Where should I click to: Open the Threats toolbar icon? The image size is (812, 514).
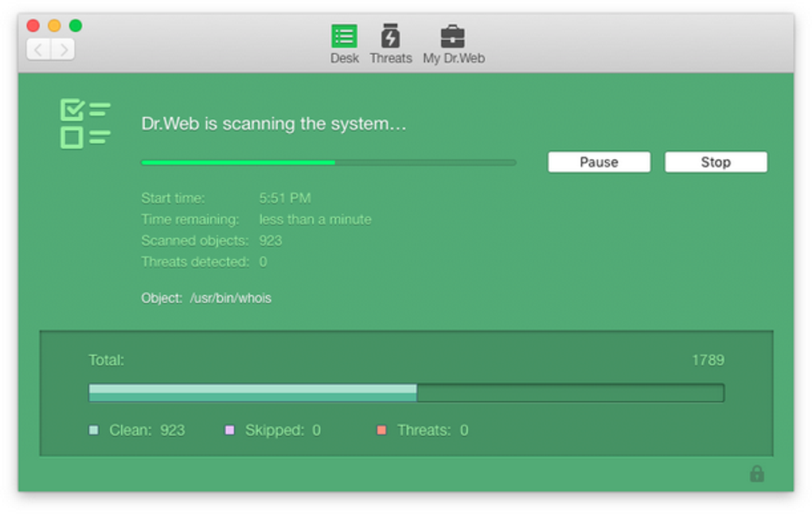[x=390, y=37]
